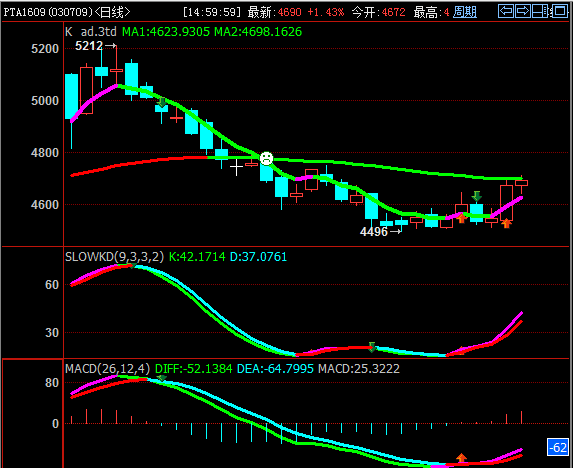Click the forward arrow navigation icon

point(523,11)
